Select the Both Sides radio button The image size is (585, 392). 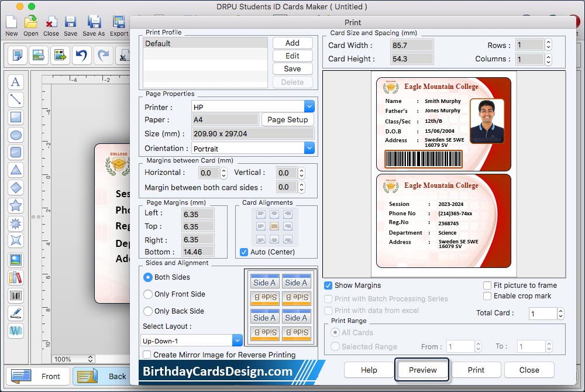148,277
